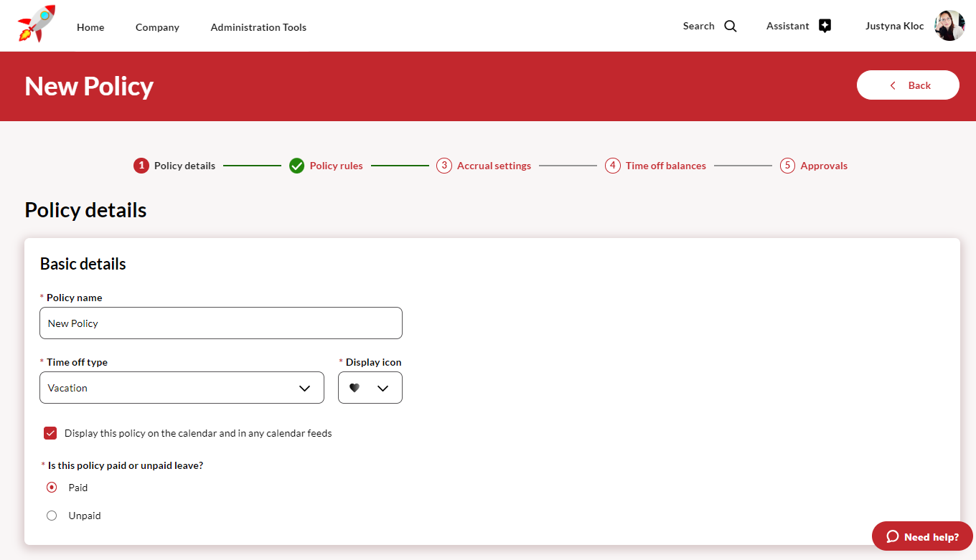Image resolution: width=976 pixels, height=560 pixels.
Task: Click the rocket logo icon
Action: tap(37, 24)
